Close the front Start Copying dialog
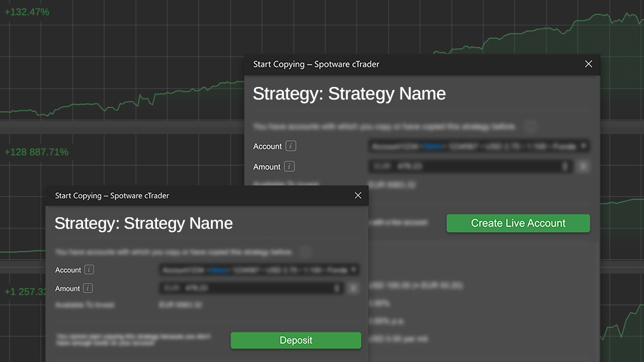Screen dimensions: 644x362 [x=358, y=196]
